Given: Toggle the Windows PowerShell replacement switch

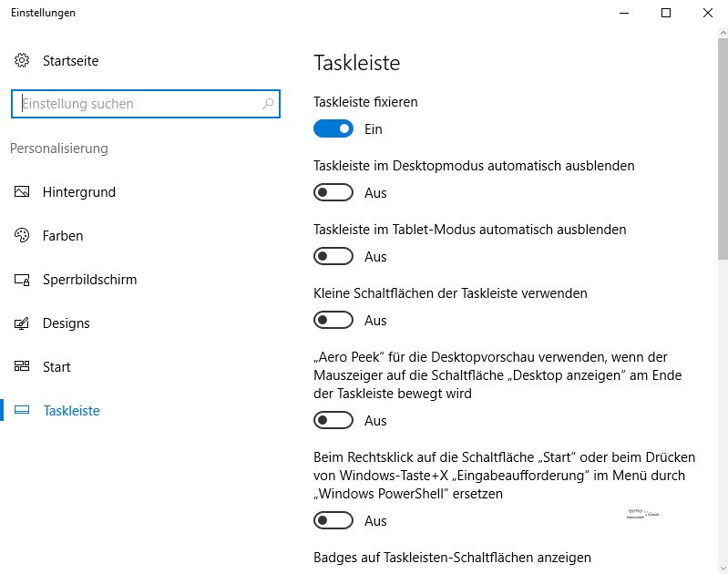Looking at the screenshot, I should tap(333, 521).
